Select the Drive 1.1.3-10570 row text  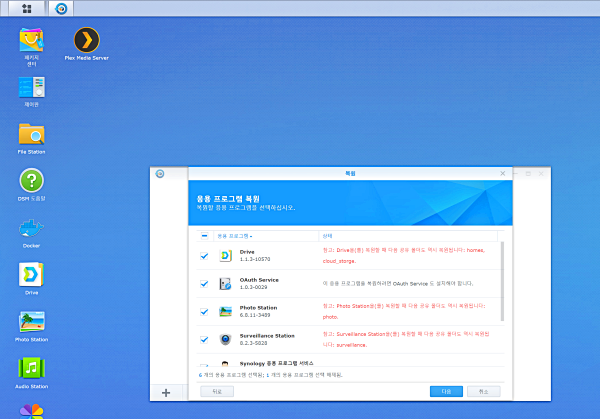click(x=255, y=256)
